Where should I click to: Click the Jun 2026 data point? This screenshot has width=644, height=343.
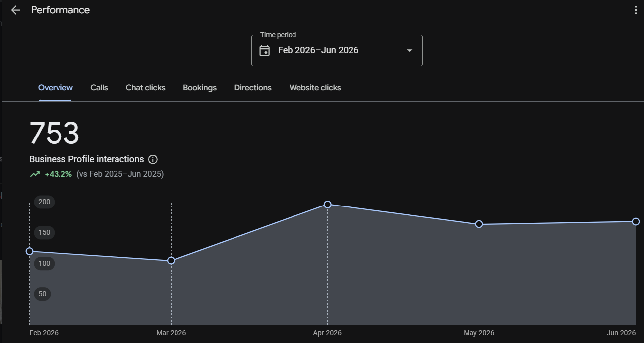click(636, 222)
